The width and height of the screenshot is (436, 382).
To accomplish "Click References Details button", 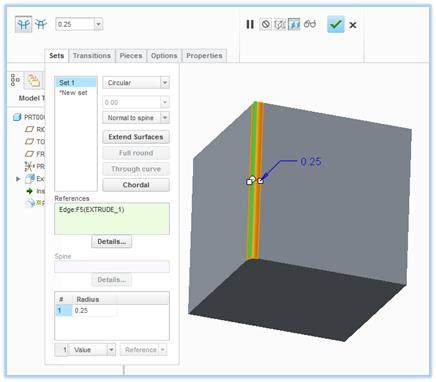I will coord(111,242).
